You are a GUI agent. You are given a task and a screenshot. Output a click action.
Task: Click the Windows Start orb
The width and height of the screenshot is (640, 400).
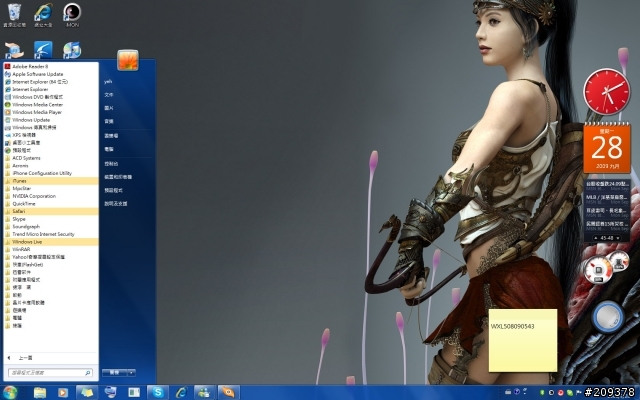pos(9,392)
